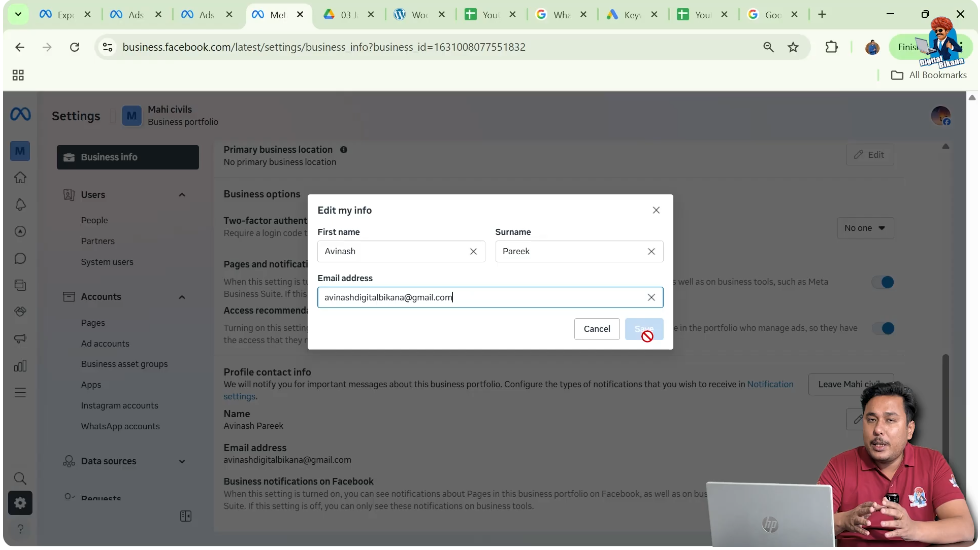
Task: Select Business info in settings menu
Action: pyautogui.click(x=128, y=157)
